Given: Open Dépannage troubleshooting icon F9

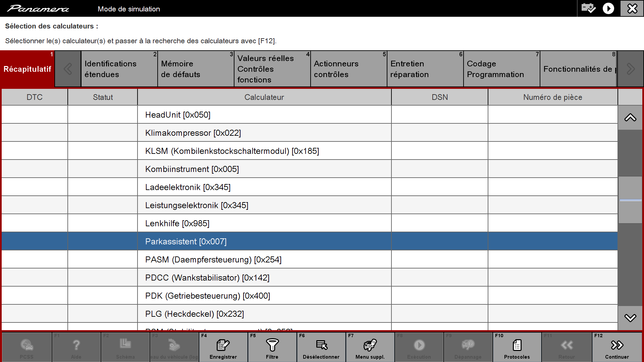Looking at the screenshot, I should 468,347.
